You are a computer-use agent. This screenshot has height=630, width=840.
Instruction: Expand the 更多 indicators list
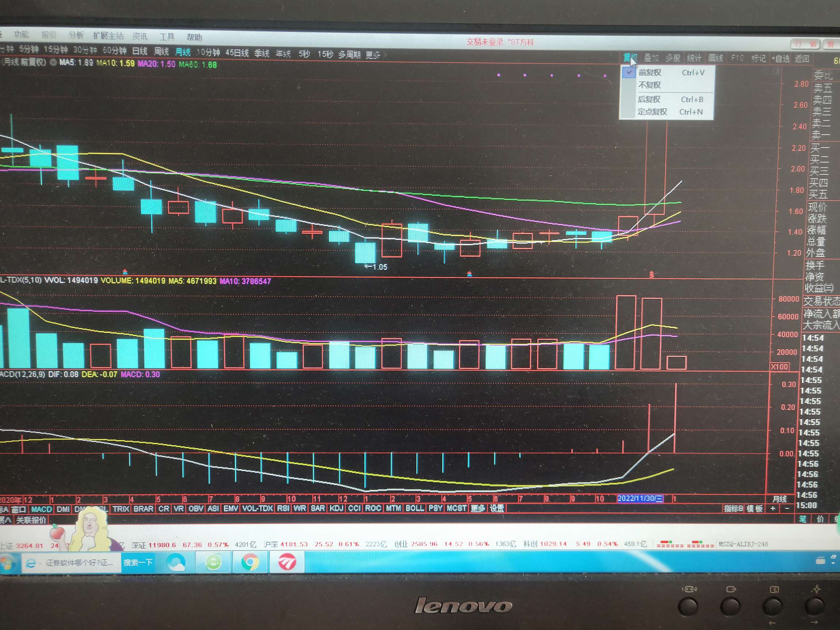click(x=478, y=508)
